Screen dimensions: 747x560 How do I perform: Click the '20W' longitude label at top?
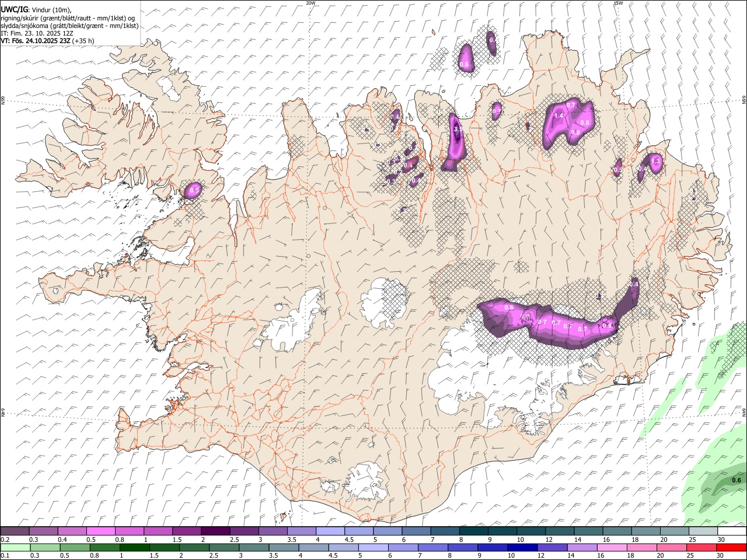click(x=310, y=3)
